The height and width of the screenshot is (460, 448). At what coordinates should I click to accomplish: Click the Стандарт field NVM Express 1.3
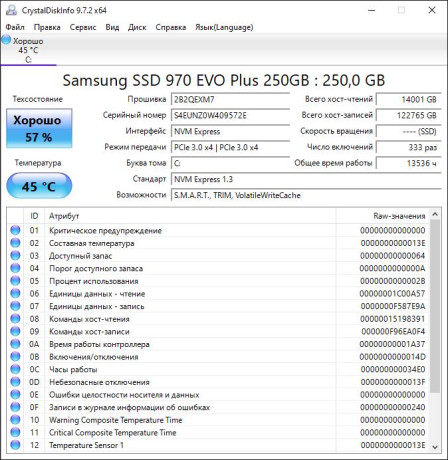(306, 179)
